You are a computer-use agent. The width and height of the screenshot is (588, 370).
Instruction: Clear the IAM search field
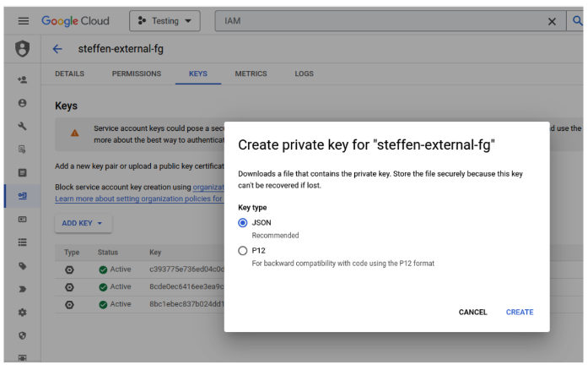point(553,21)
